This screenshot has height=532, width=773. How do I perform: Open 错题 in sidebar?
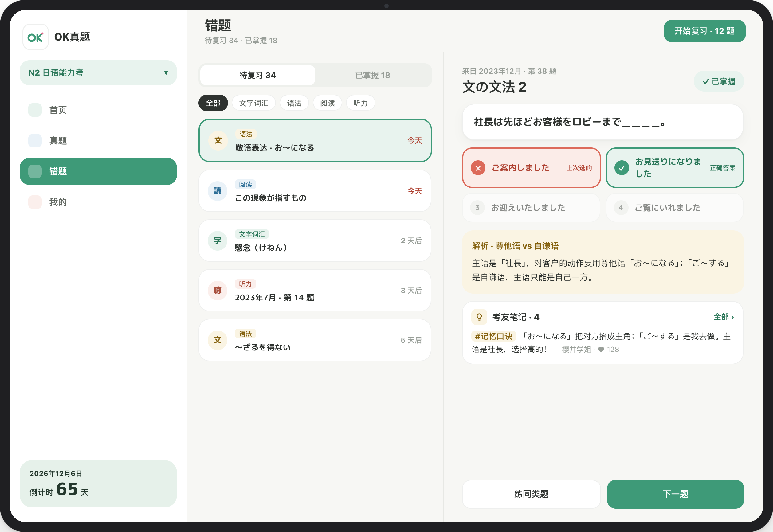point(98,171)
